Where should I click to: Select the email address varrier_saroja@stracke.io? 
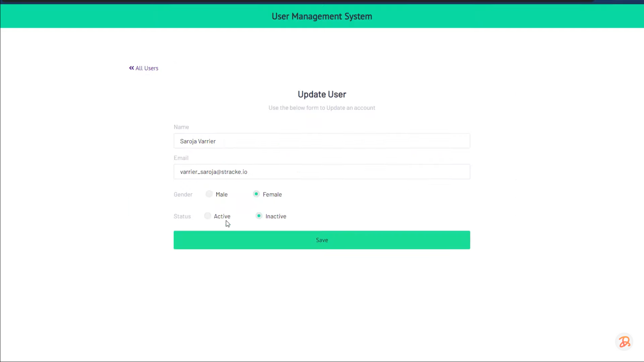[214, 172]
